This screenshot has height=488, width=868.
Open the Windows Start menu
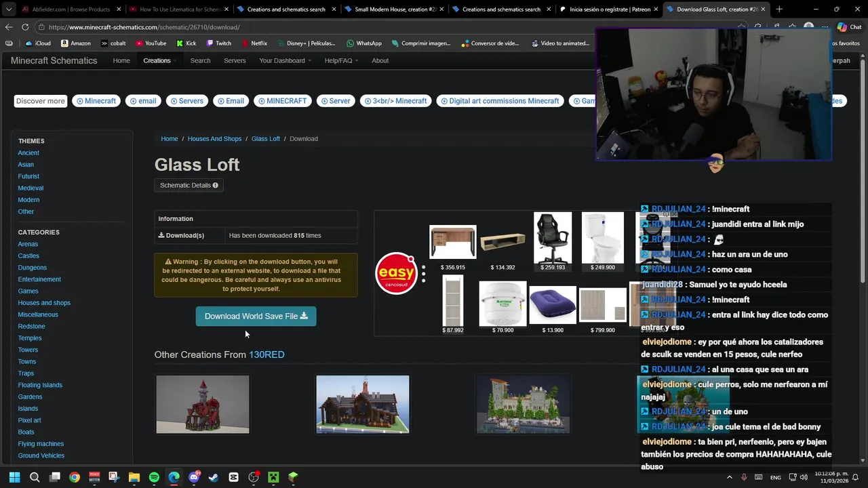pyautogui.click(x=14, y=477)
